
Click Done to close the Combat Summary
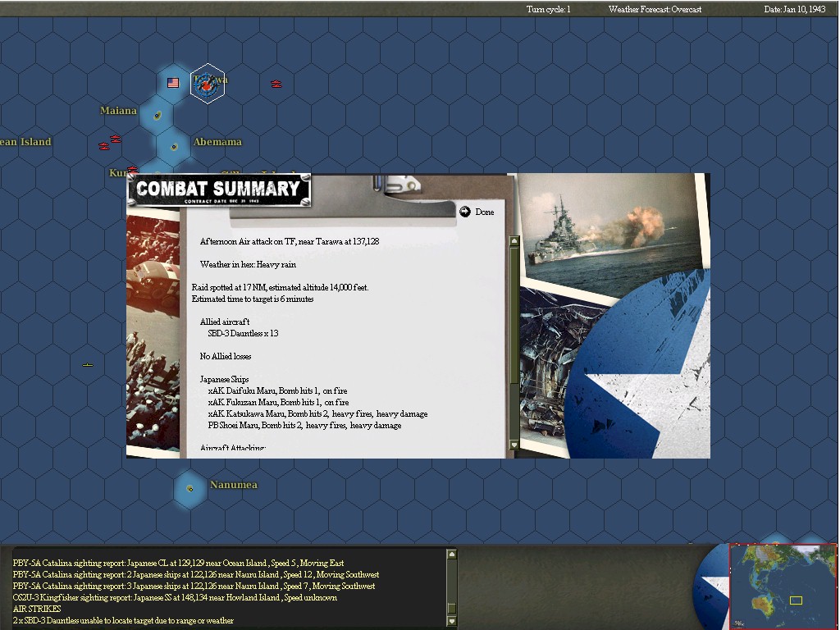[x=477, y=212]
